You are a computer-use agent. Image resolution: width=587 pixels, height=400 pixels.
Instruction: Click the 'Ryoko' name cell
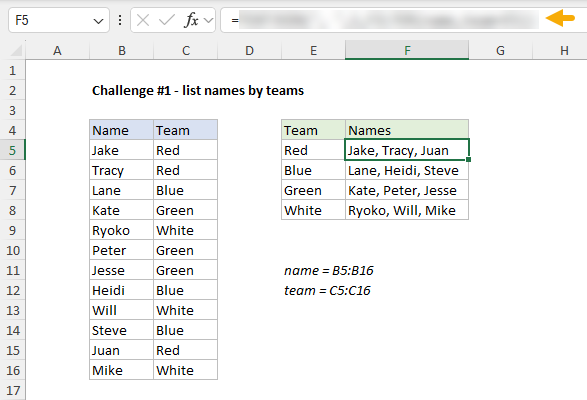coord(121,230)
